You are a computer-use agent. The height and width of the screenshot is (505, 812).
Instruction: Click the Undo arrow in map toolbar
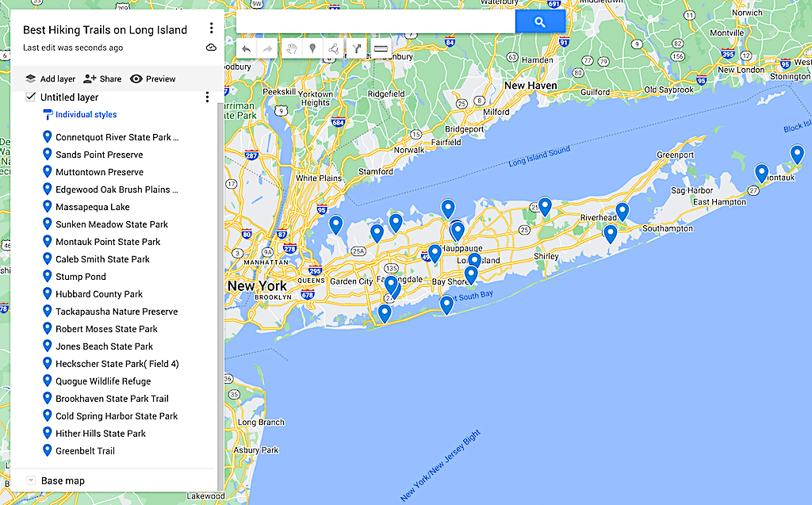pyautogui.click(x=247, y=49)
